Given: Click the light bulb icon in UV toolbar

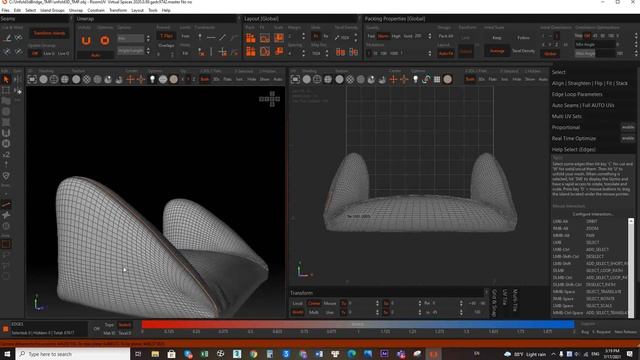Looking at the screenshot, I should point(416,79).
